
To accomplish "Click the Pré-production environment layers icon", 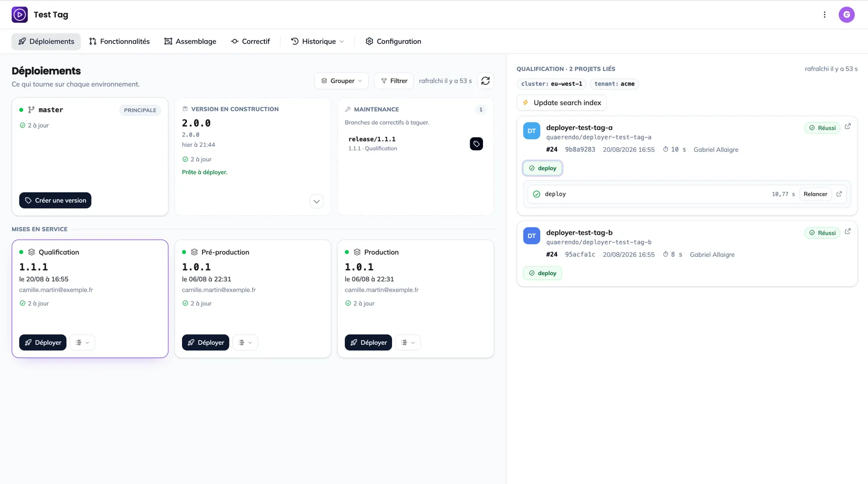I will pyautogui.click(x=195, y=252).
